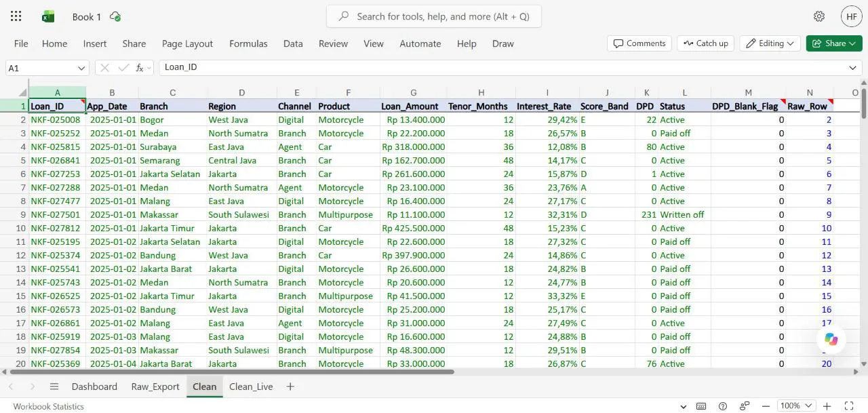This screenshot has height=413, width=868.
Task: Click the confirm checkmark in formula bar
Action: click(123, 68)
